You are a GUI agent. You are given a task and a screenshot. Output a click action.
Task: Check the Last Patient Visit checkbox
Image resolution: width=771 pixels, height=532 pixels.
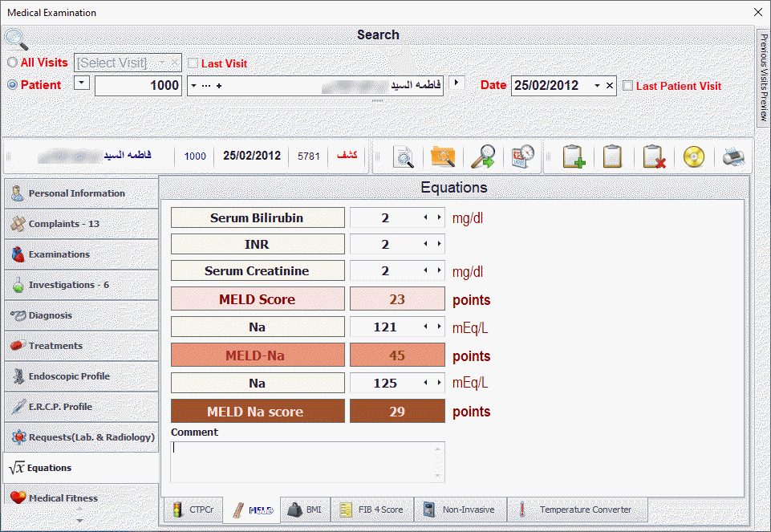(628, 86)
